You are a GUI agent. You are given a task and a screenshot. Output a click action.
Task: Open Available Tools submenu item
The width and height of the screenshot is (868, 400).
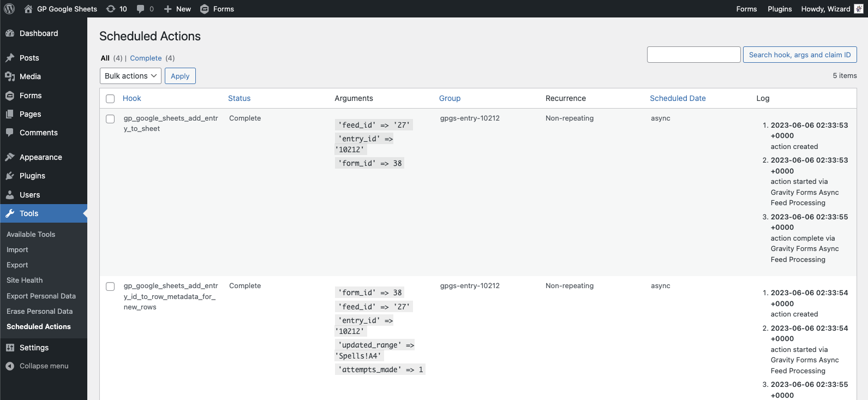click(x=31, y=234)
